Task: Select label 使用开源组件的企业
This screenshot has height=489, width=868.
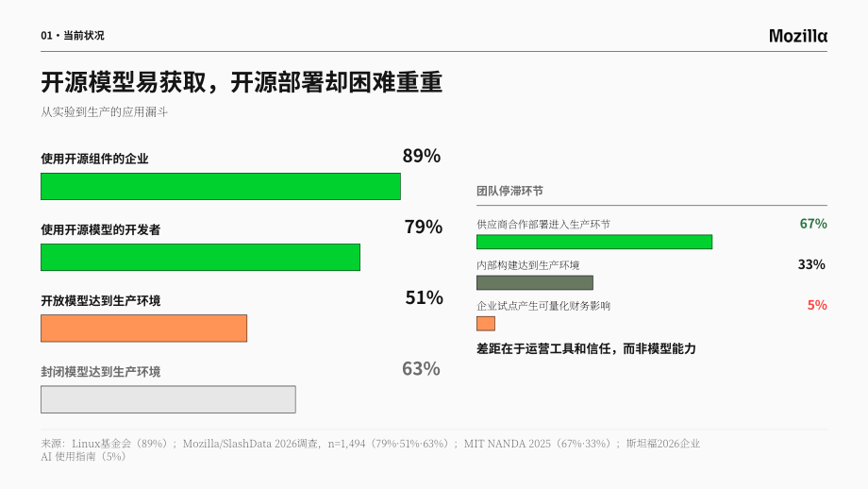Action: pos(94,159)
